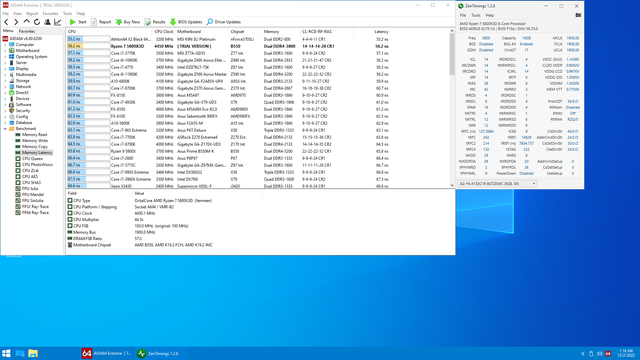Expand the Storage tree node
Image resolution: width=640 pixels, height=360 pixels.
pyautogui.click(x=5, y=81)
